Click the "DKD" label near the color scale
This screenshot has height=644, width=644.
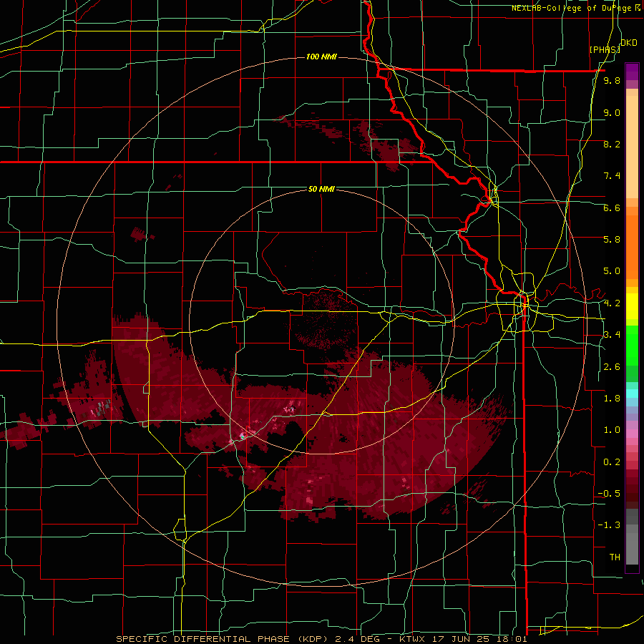coord(629,43)
